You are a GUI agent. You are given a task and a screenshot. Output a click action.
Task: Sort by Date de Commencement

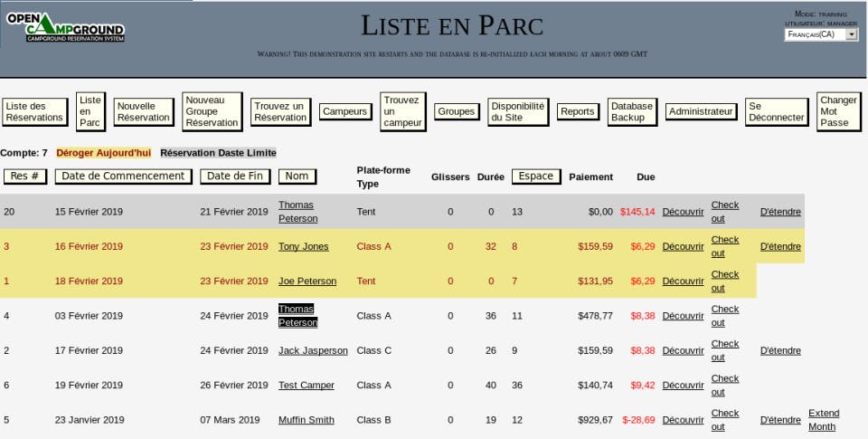pyautogui.click(x=123, y=177)
